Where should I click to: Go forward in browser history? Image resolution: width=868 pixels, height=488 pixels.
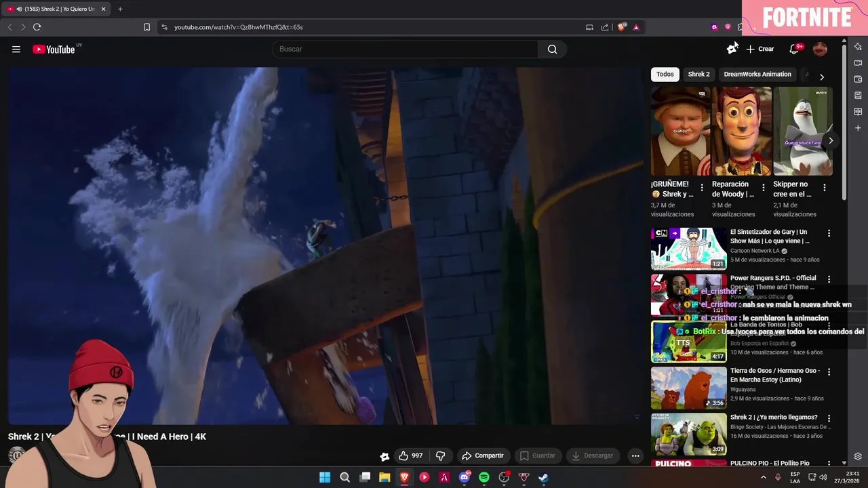pos(23,27)
